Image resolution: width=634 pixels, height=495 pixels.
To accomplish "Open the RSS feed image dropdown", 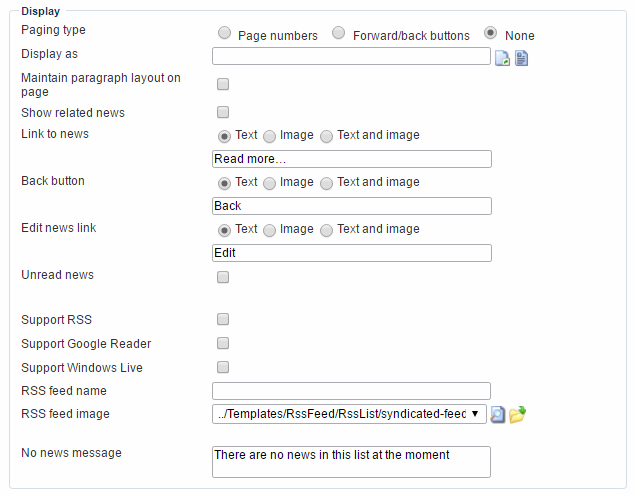I will click(349, 414).
